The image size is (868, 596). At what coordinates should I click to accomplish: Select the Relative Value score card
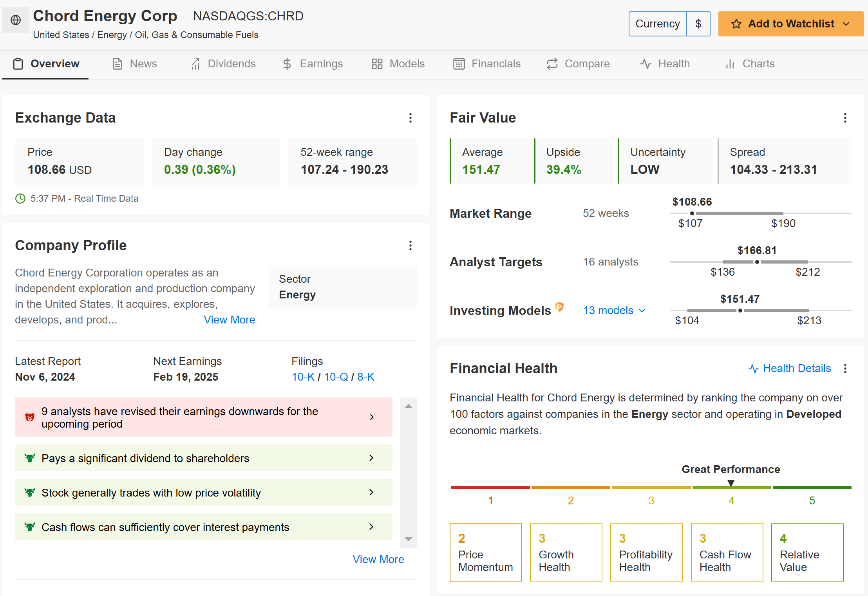click(807, 552)
